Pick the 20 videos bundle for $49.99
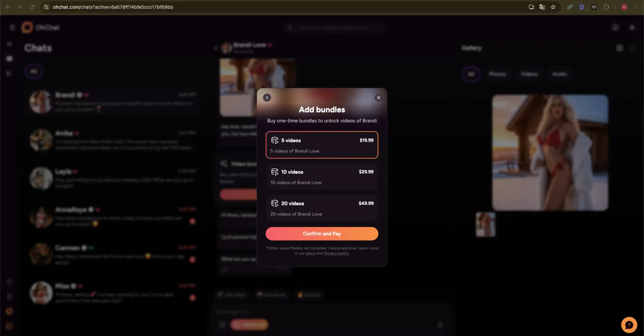Screen dimensions: 644x336 click(322, 208)
